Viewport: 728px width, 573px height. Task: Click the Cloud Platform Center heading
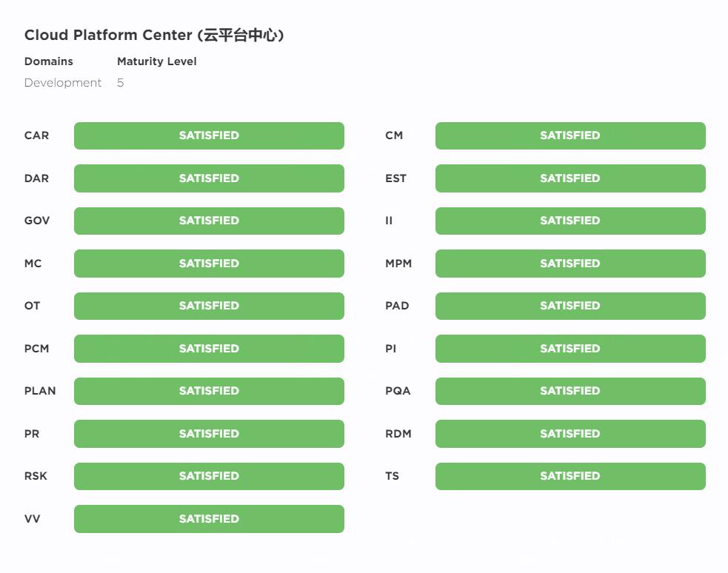[x=154, y=35]
